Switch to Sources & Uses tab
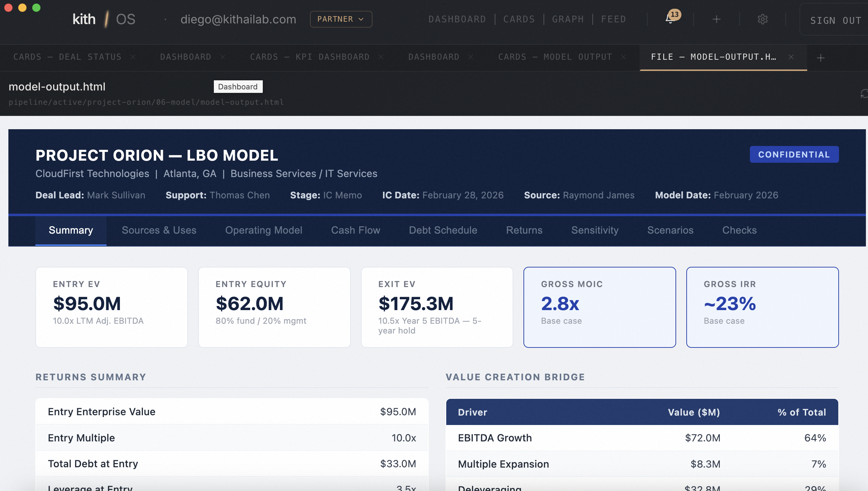Screen dimensions: 868x491 tap(159, 230)
